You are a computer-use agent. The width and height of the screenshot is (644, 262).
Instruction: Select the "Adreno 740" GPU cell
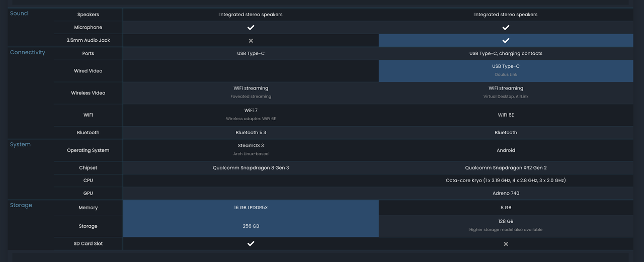(x=506, y=193)
